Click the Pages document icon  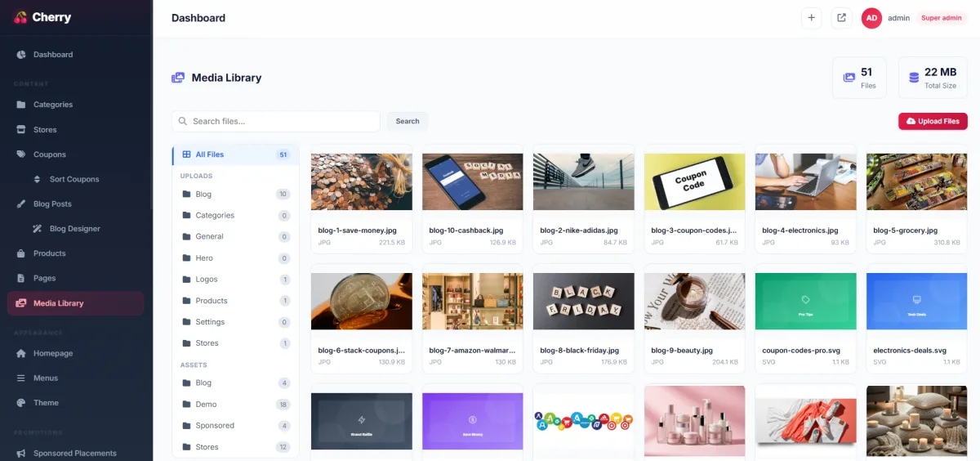coord(21,278)
